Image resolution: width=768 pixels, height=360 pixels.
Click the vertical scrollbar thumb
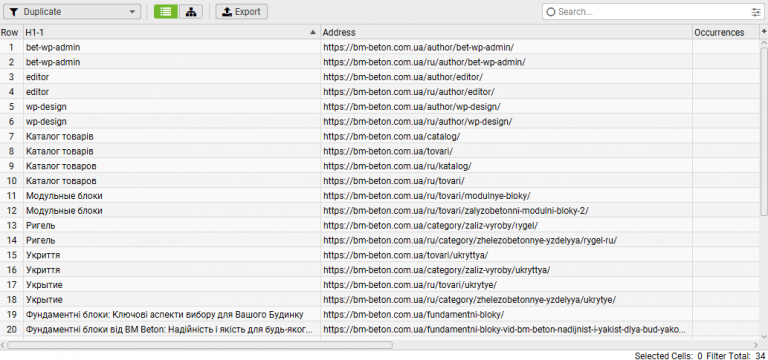pyautogui.click(x=764, y=130)
